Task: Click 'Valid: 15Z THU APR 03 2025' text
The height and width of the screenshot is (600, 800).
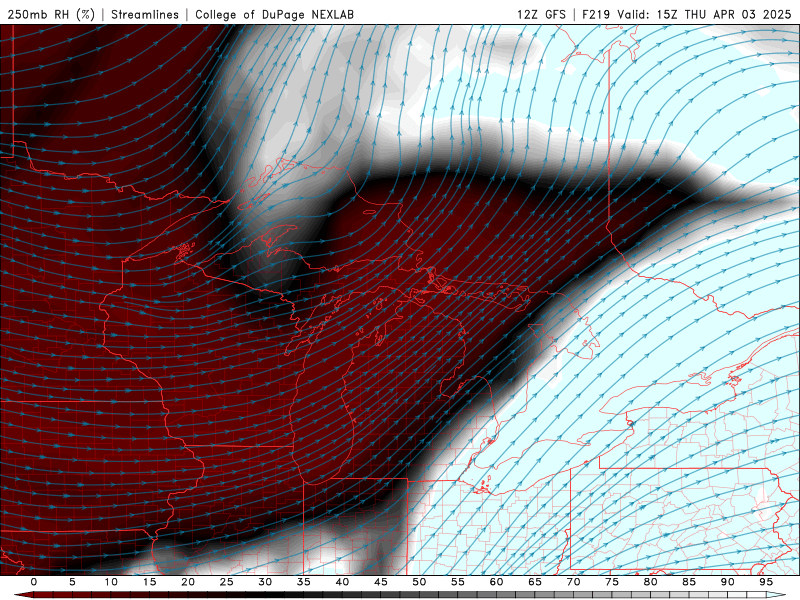Action: coord(704,14)
